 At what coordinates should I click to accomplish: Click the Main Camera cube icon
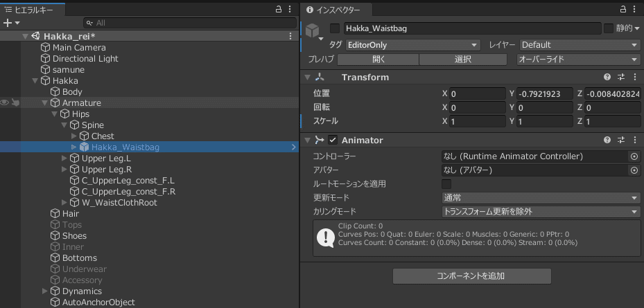click(x=46, y=48)
